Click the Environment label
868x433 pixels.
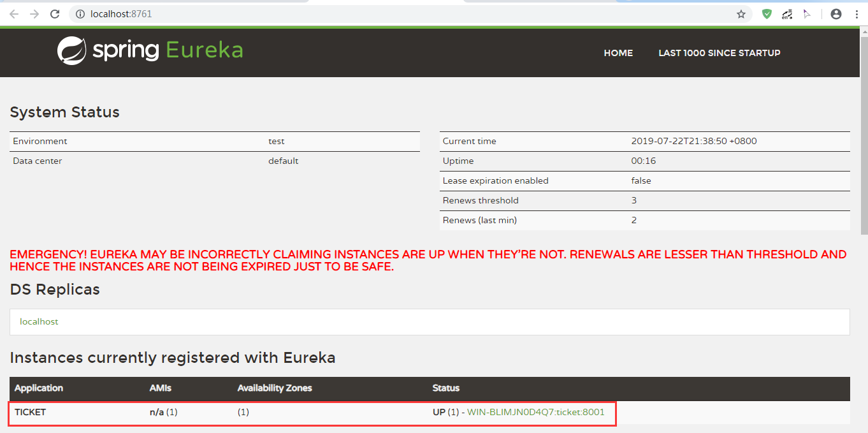(40, 141)
